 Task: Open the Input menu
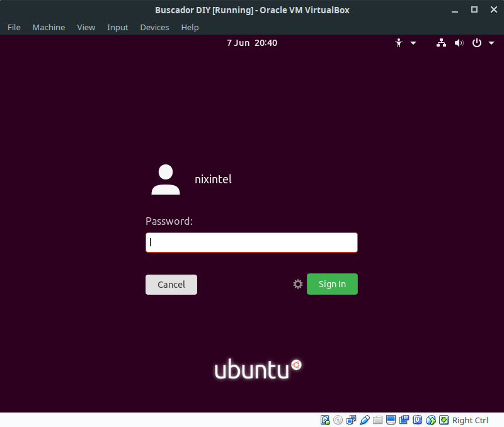click(x=118, y=28)
